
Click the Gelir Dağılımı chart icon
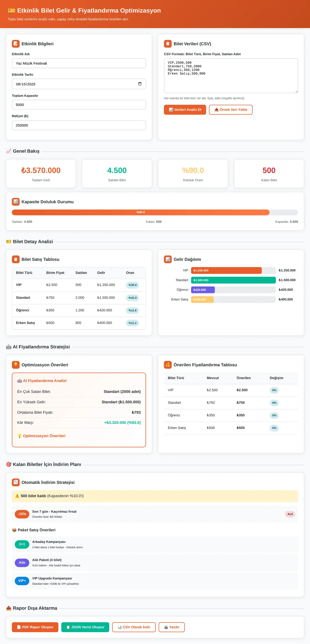pos(168,259)
